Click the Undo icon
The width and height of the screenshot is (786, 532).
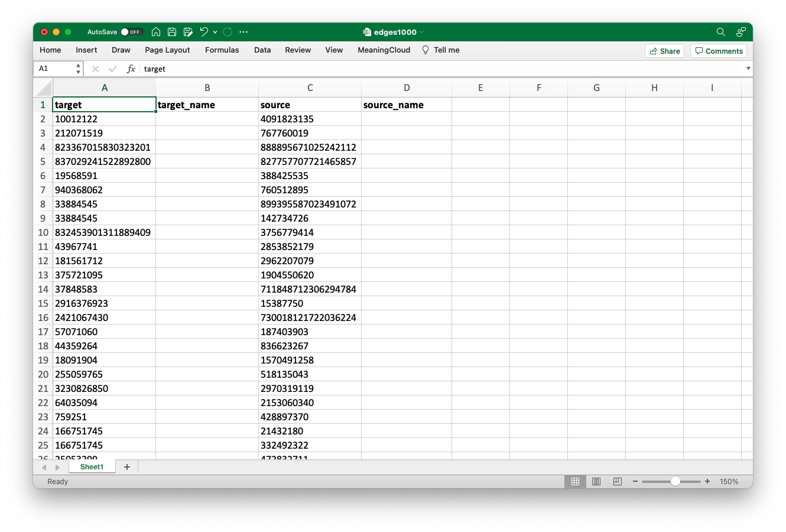203,32
